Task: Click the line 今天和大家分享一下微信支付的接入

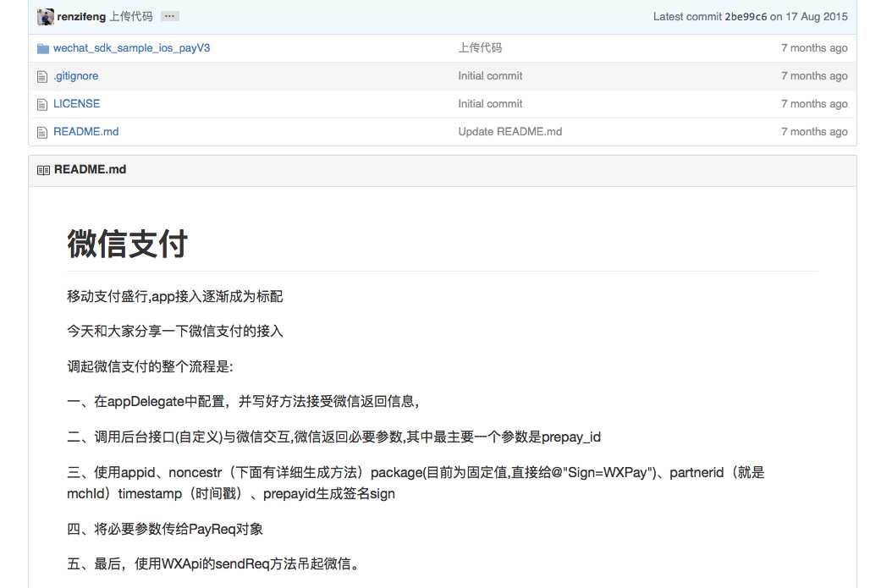Action: tap(174, 332)
